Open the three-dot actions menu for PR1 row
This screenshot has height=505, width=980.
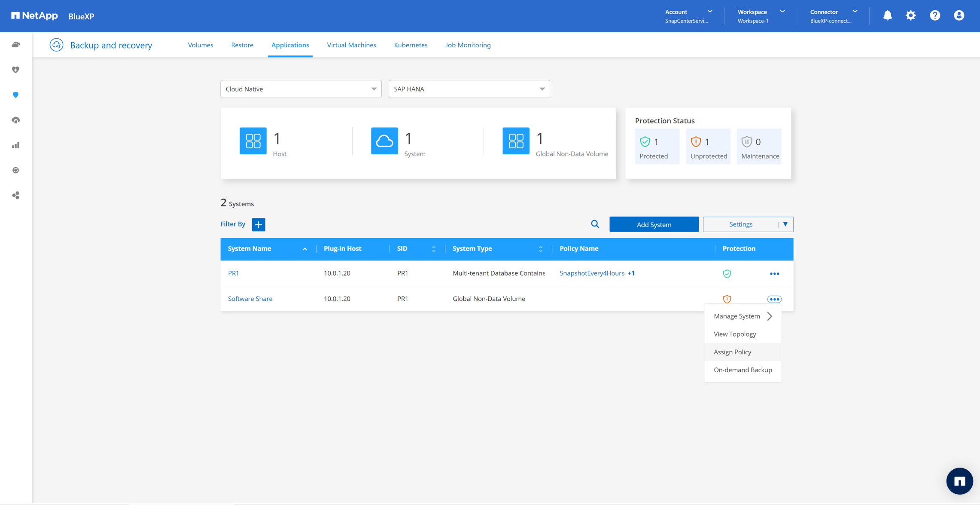coord(774,274)
